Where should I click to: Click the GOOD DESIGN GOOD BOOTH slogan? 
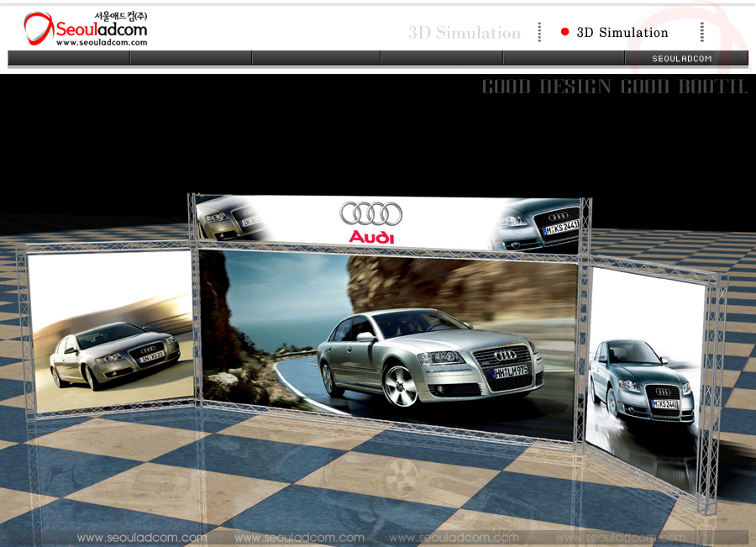614,87
